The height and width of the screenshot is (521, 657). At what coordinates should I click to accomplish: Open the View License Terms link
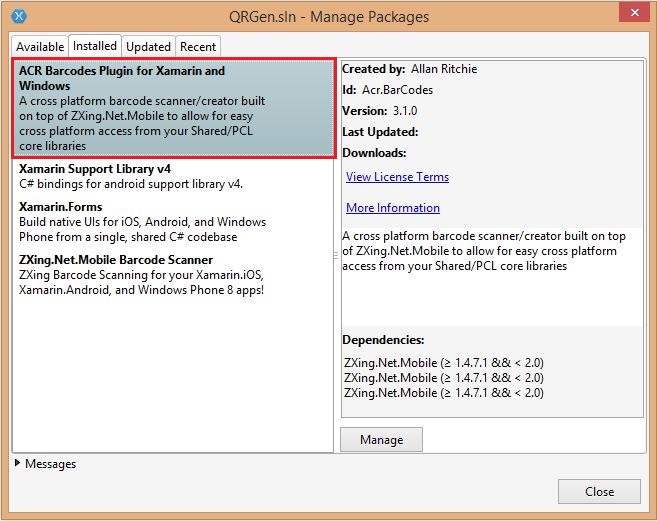pos(397,177)
